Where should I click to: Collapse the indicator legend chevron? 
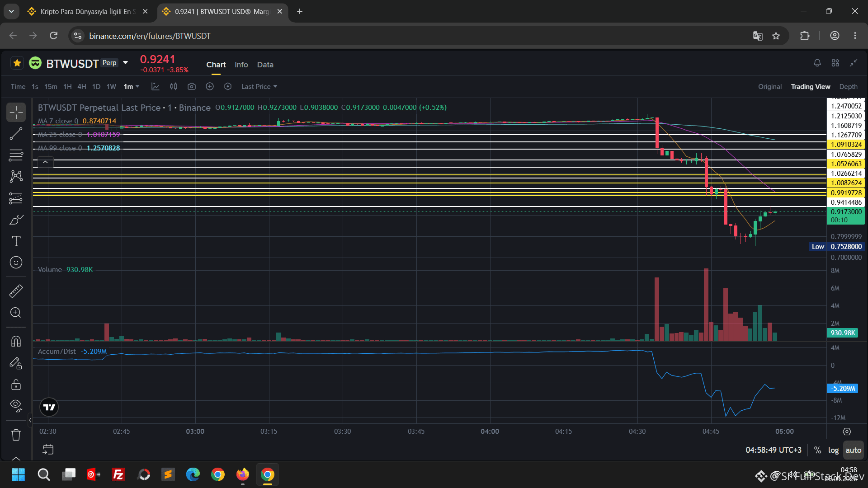pyautogui.click(x=45, y=162)
